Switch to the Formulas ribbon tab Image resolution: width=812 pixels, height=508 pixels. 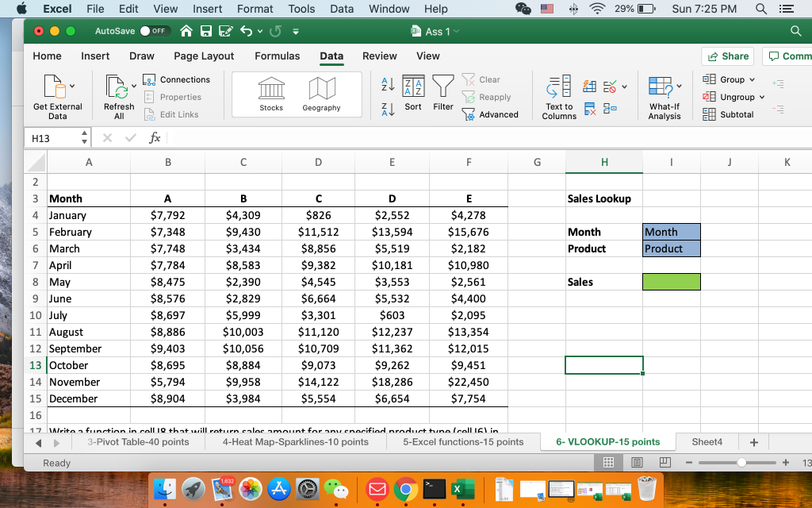(277, 56)
